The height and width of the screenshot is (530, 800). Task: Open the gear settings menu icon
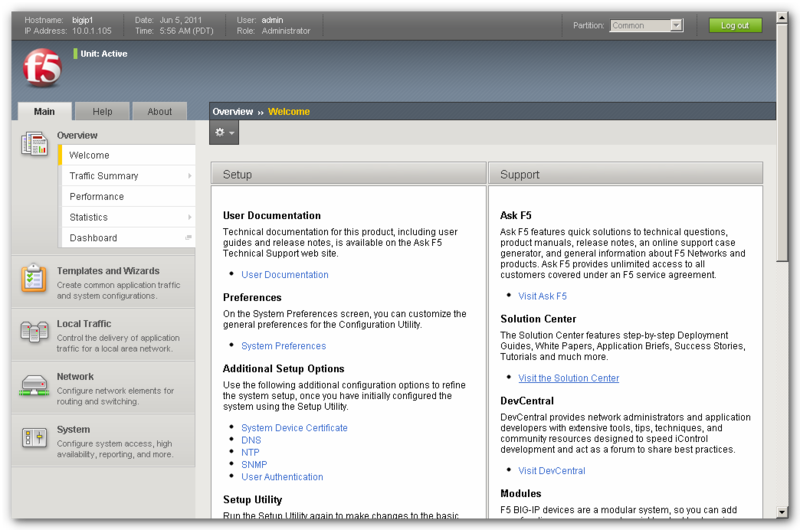219,132
